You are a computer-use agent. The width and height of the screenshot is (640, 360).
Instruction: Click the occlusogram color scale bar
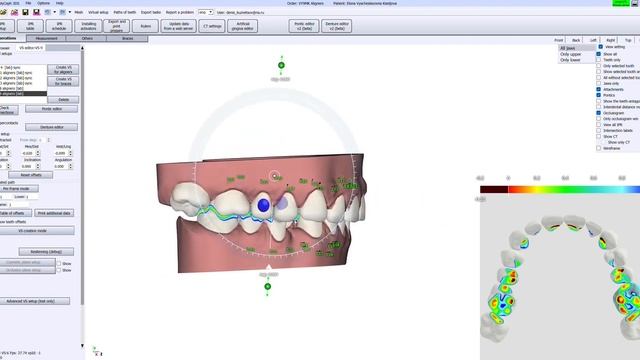tap(560, 189)
